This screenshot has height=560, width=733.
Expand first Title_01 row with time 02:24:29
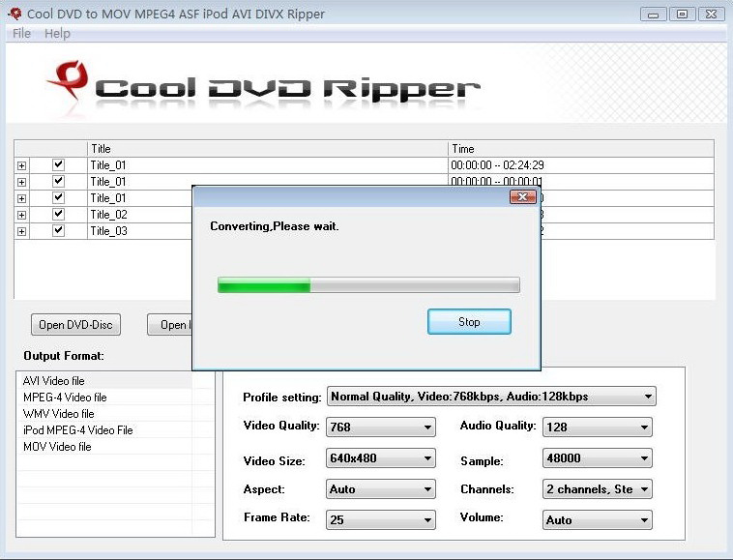[21, 165]
